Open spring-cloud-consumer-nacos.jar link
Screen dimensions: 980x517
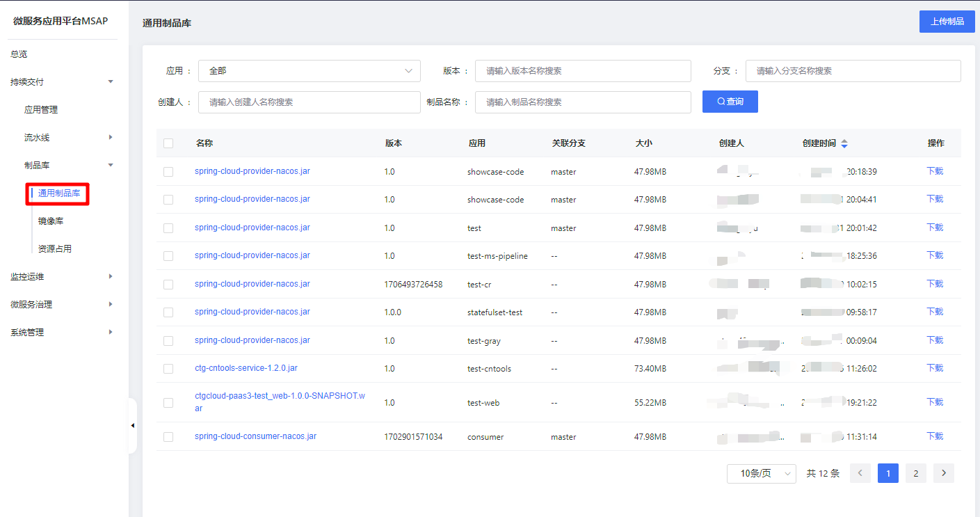coord(256,436)
